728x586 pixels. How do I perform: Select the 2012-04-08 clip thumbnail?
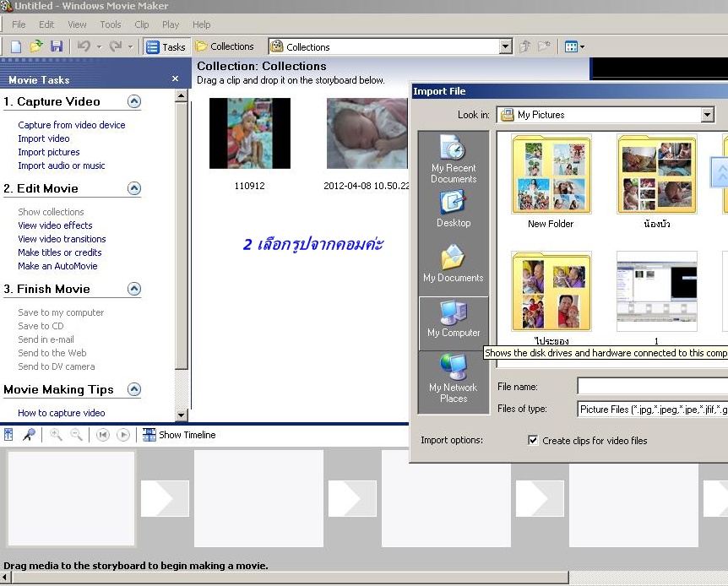click(367, 133)
